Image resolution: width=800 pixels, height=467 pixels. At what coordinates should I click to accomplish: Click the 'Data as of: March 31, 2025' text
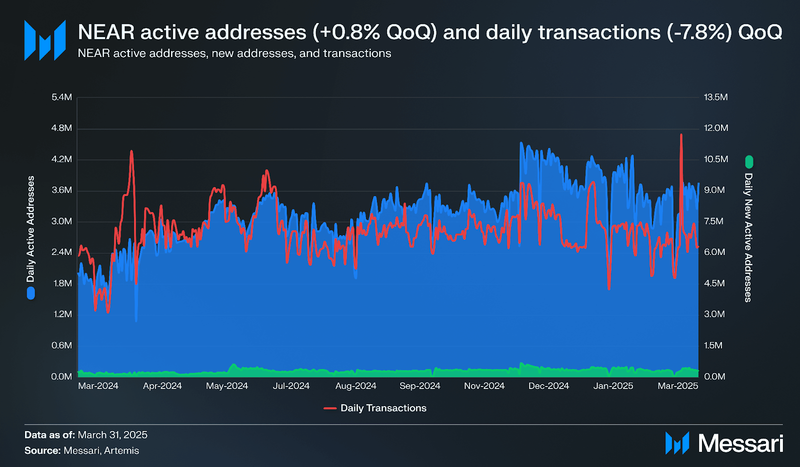(x=86, y=435)
